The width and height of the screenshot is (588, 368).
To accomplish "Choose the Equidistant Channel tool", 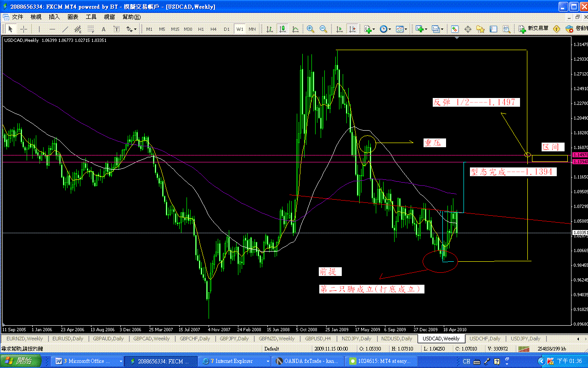I will point(78,29).
